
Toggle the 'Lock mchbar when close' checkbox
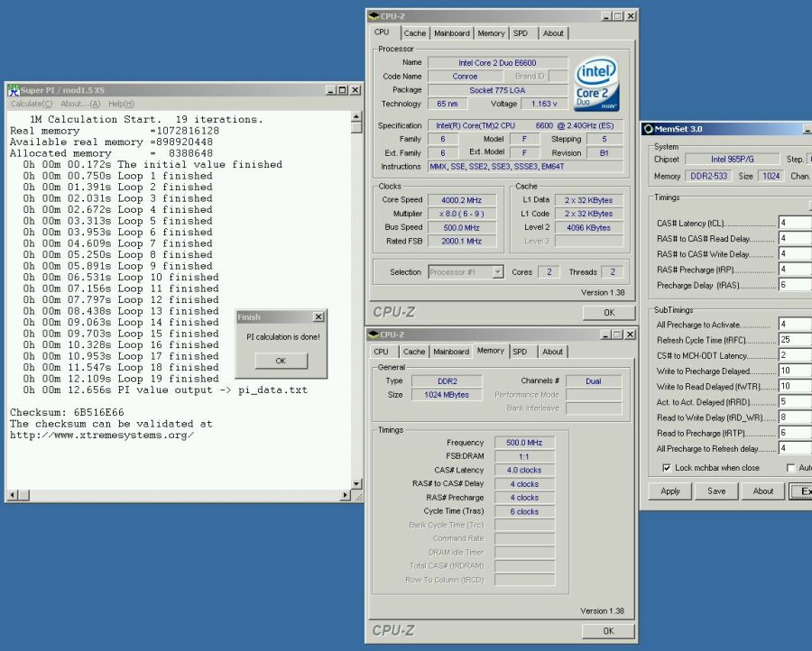coord(667,468)
